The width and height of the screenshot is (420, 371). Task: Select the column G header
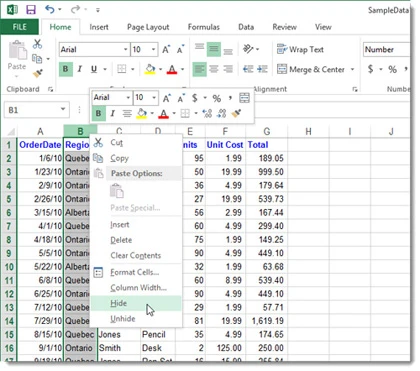pyautogui.click(x=267, y=131)
